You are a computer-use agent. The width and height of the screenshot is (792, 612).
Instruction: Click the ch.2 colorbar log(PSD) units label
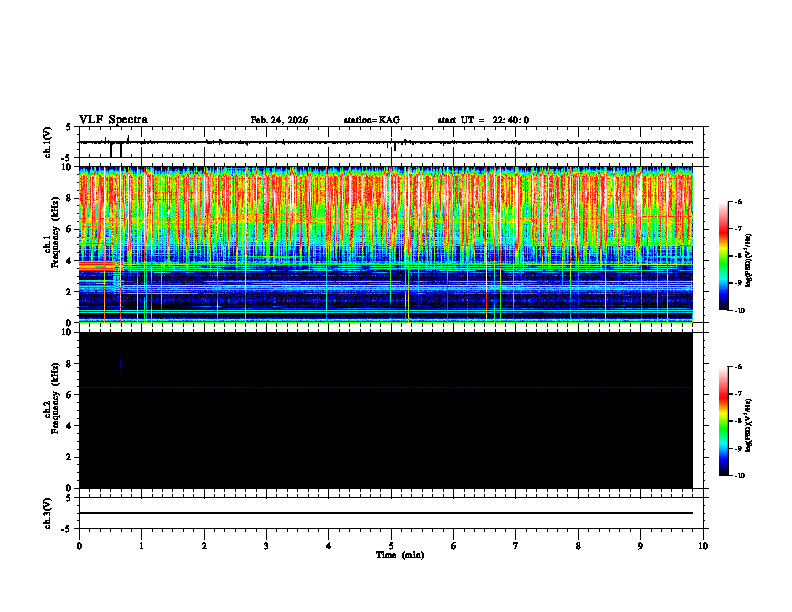coord(750,425)
